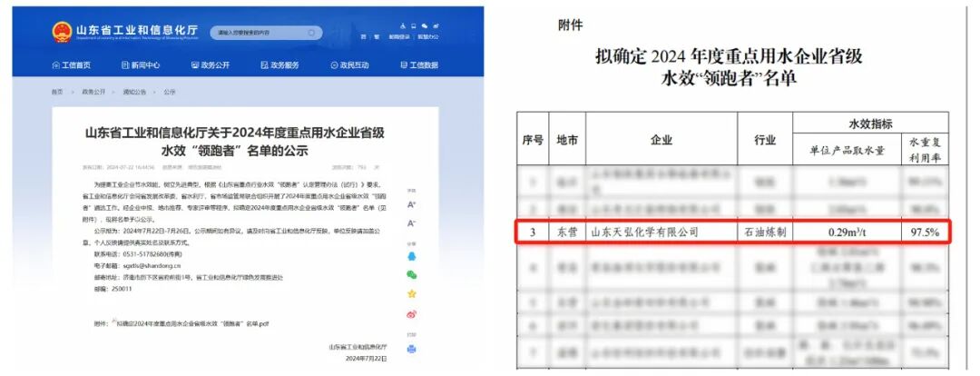Screen dimensions: 980x376
Task: Click the document heading 附件
Action: coord(570,25)
